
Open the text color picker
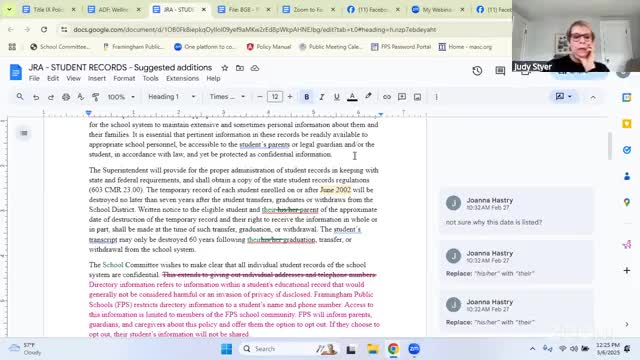click(352, 97)
